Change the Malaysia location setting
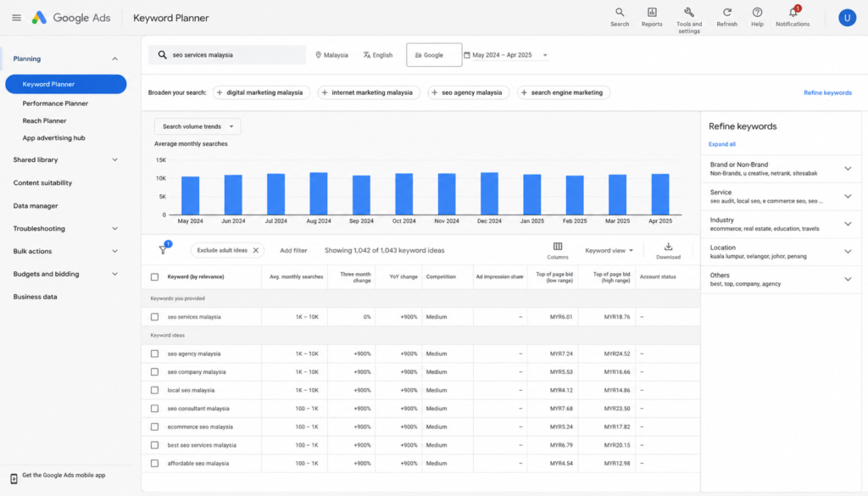The height and width of the screenshot is (496, 868). tap(331, 55)
